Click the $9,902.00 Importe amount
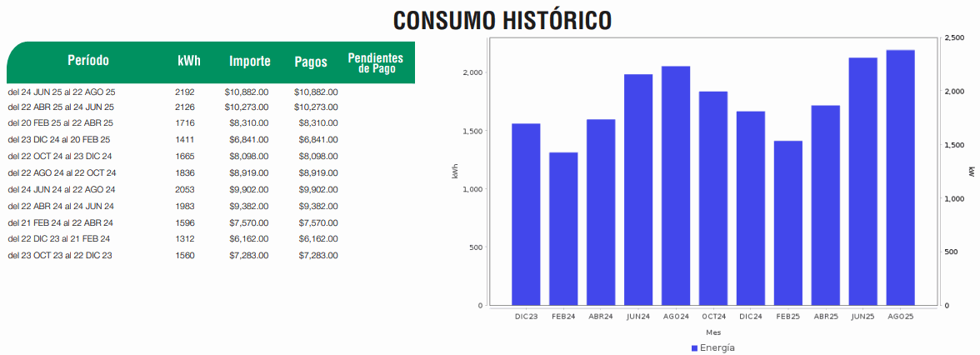Screen dimensions: 980x355 (249, 189)
